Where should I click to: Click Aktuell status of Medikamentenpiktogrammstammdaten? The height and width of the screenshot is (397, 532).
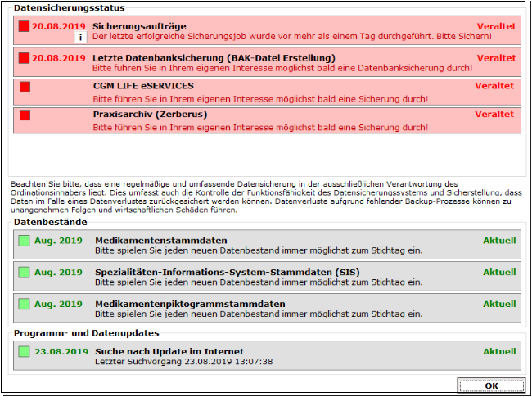499,304
